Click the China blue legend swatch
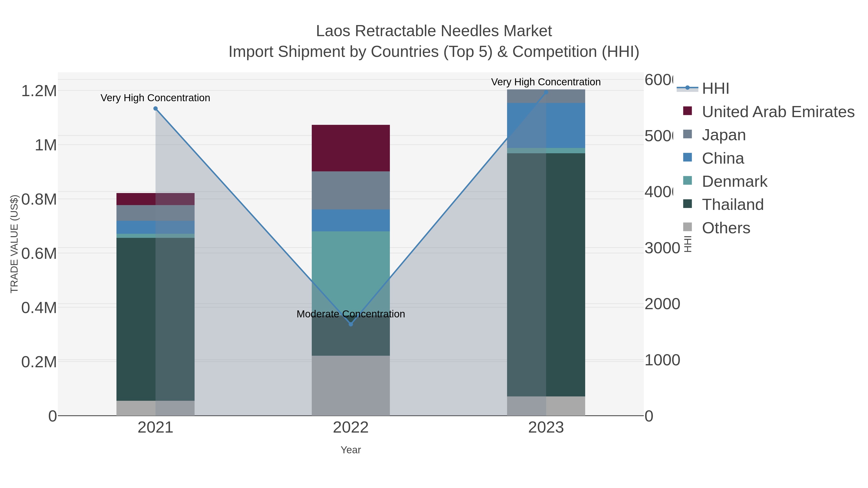868x488 pixels. point(687,157)
